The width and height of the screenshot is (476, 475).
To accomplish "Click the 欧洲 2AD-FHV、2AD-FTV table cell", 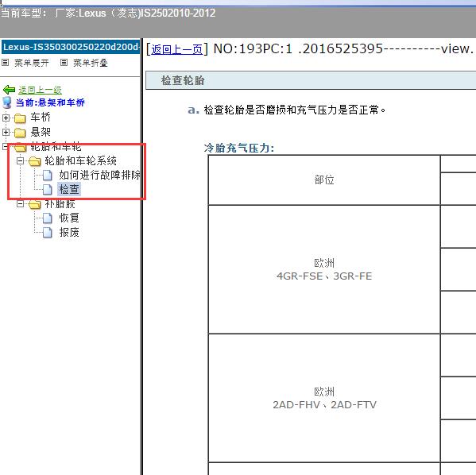I will [x=324, y=398].
